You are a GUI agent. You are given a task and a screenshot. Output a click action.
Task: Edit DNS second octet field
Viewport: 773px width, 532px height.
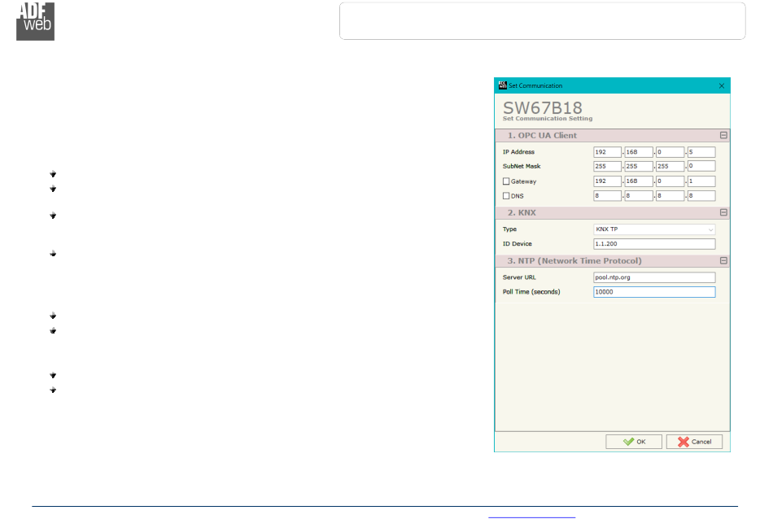[639, 196]
